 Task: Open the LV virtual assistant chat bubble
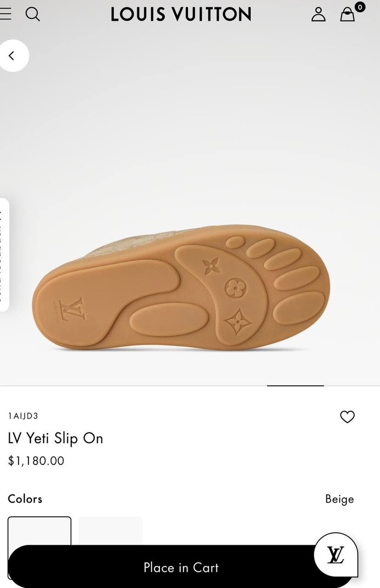coord(335,555)
